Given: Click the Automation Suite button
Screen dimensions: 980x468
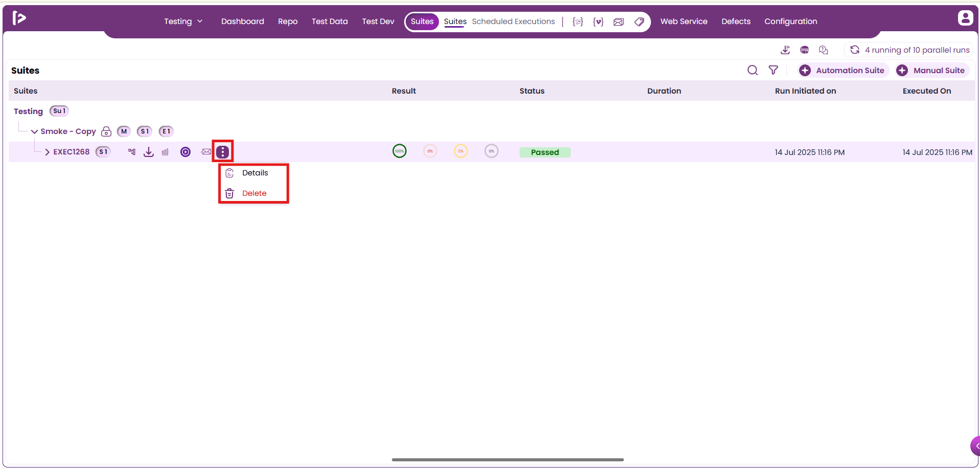Looking at the screenshot, I should [x=842, y=70].
